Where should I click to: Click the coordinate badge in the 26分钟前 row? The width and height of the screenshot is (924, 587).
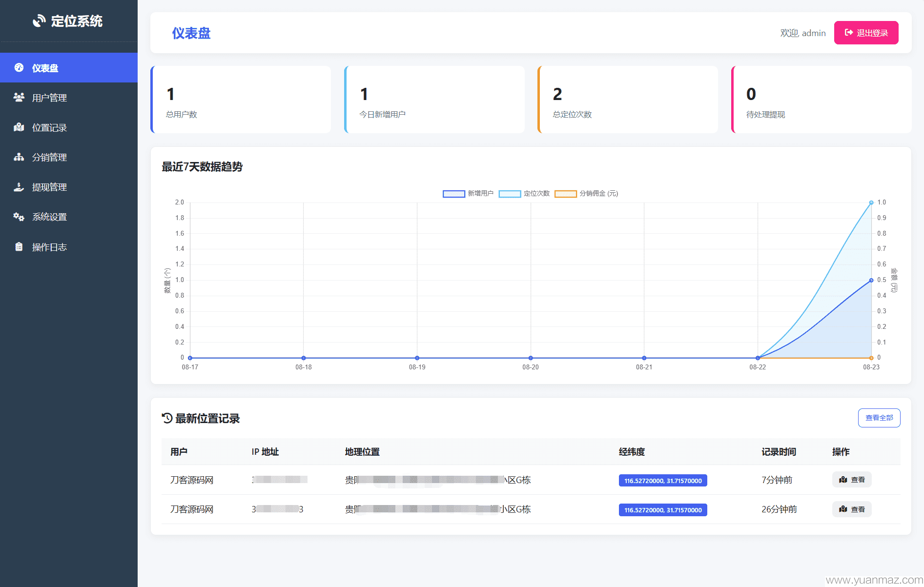click(663, 510)
